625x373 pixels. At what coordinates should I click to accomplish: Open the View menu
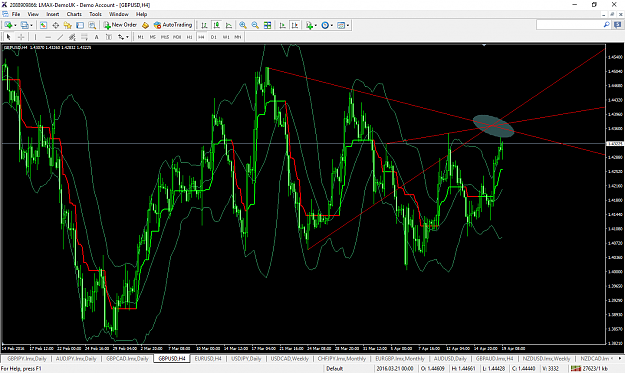click(33, 14)
